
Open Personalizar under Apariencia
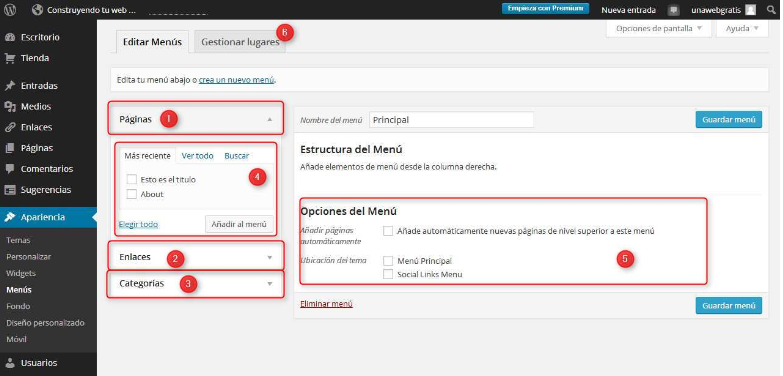tap(28, 257)
